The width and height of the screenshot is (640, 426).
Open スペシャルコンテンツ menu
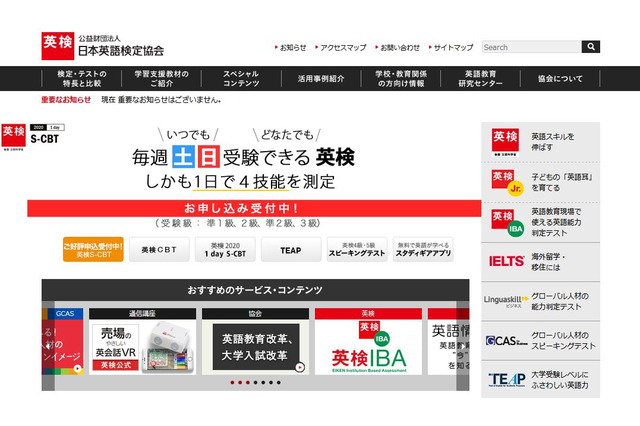[x=241, y=78]
